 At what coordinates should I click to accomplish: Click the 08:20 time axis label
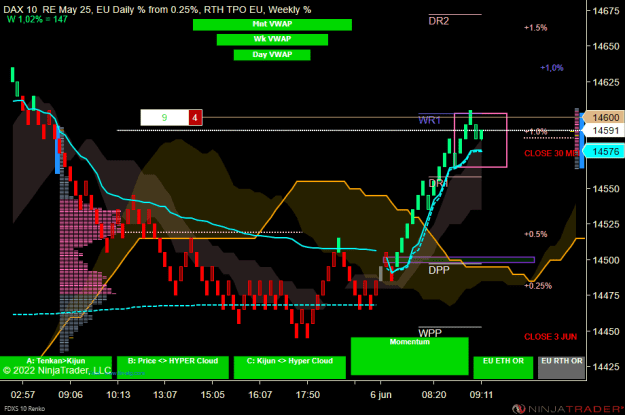click(x=434, y=395)
